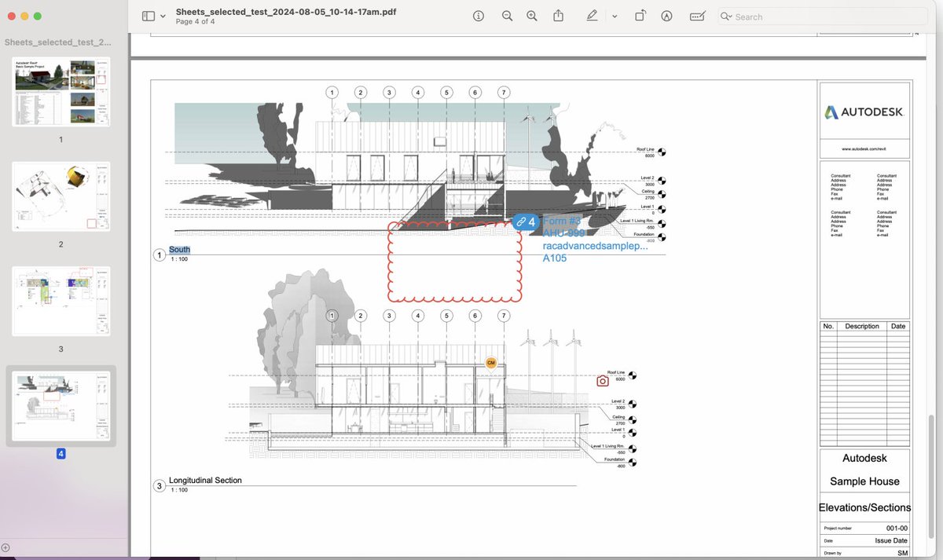The image size is (943, 560).
Task: Click the Autodesk logo in title block
Action: pyautogui.click(x=864, y=112)
